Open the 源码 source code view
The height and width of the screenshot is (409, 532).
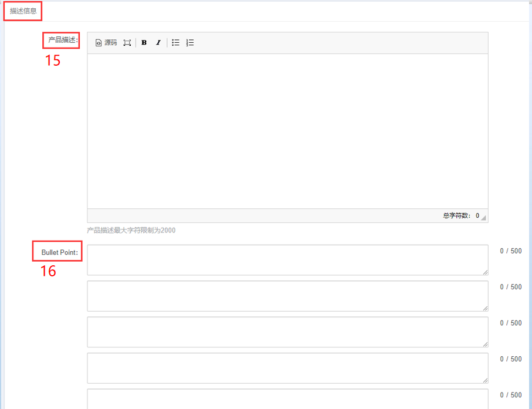click(x=106, y=42)
